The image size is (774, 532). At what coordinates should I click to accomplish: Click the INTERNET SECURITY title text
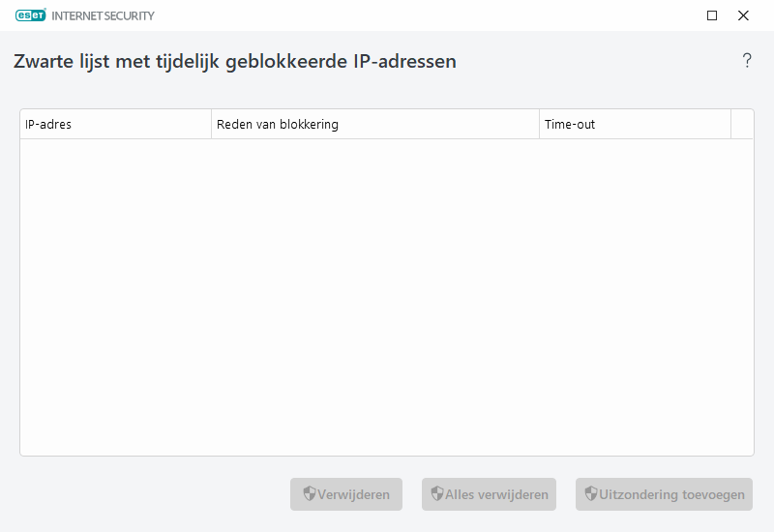click(x=103, y=15)
